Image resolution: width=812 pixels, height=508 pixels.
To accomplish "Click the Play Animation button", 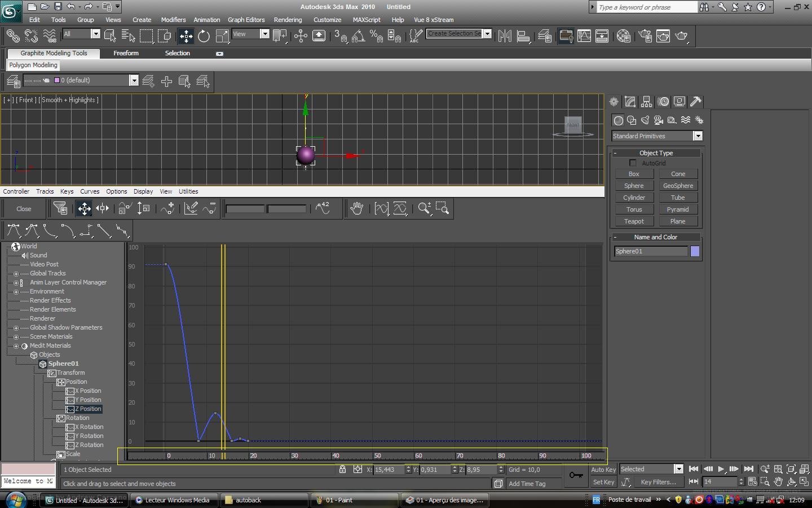I will pos(721,469).
